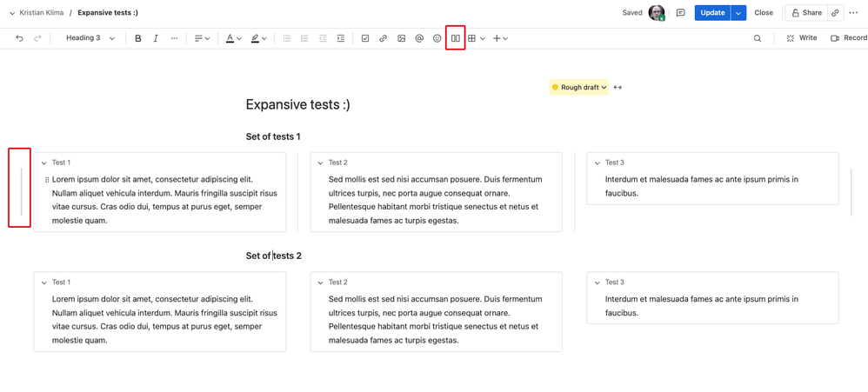Screen dimensions: 868x392
Task: Open the comments icon in header
Action: (681, 13)
